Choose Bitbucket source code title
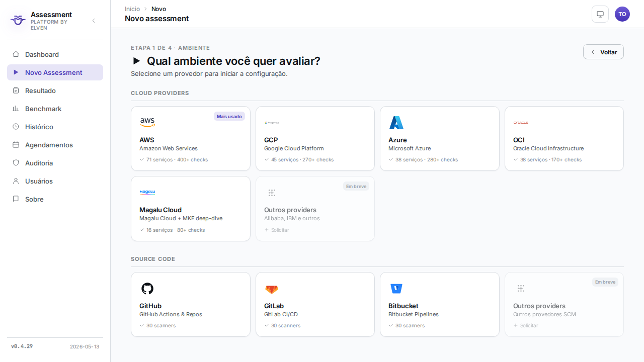 pyautogui.click(x=404, y=306)
